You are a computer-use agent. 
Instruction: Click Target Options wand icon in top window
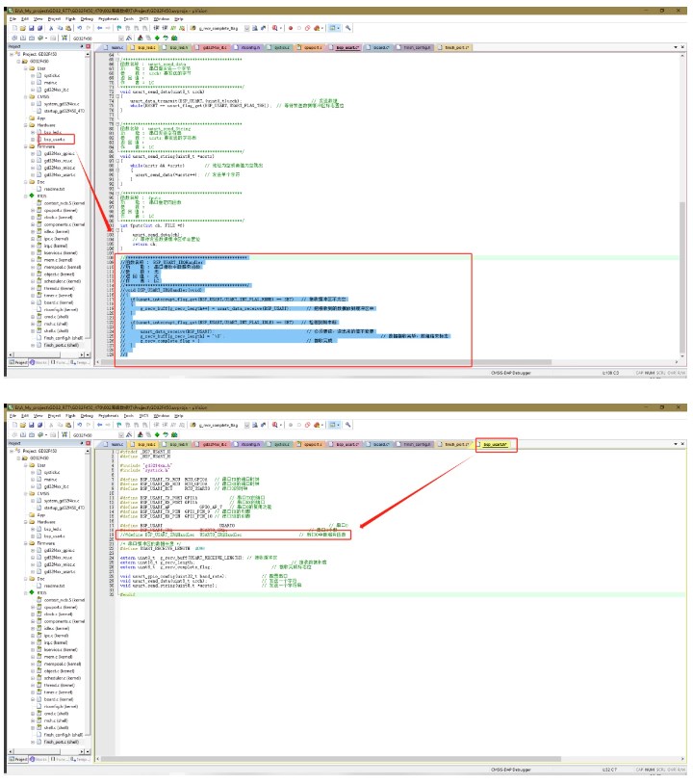tap(129, 38)
